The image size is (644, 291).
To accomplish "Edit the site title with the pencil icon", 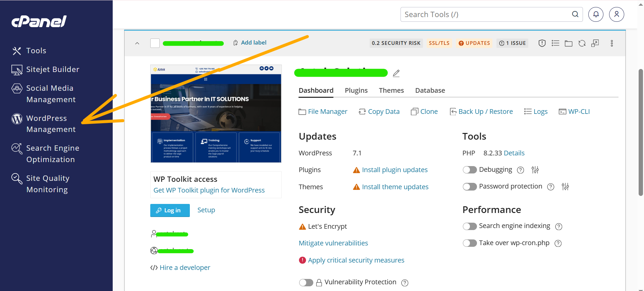I will pyautogui.click(x=396, y=73).
